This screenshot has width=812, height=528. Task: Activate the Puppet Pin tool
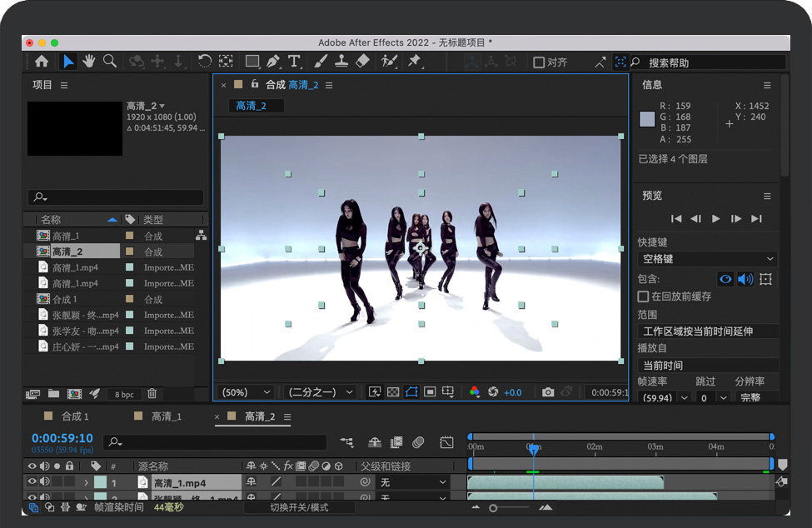coord(414,61)
